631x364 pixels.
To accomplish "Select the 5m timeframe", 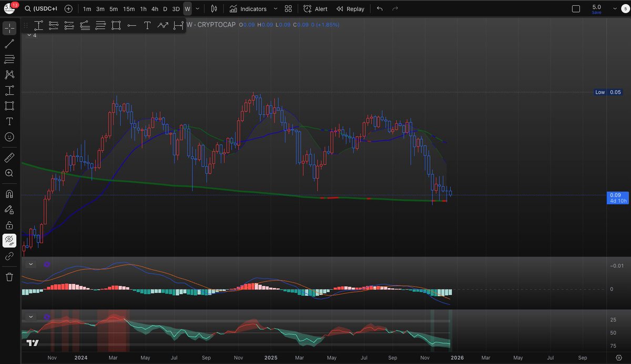I will [x=113, y=9].
